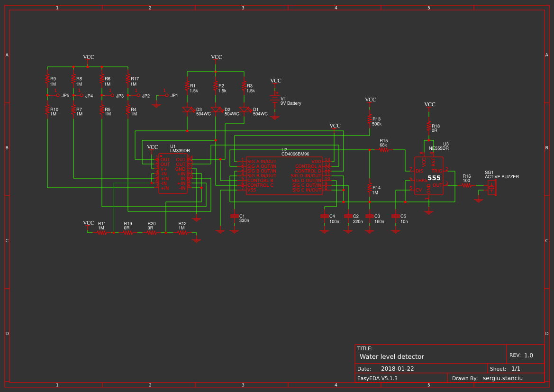Click the "68k" value label
The image size is (554, 392).
tap(383, 145)
